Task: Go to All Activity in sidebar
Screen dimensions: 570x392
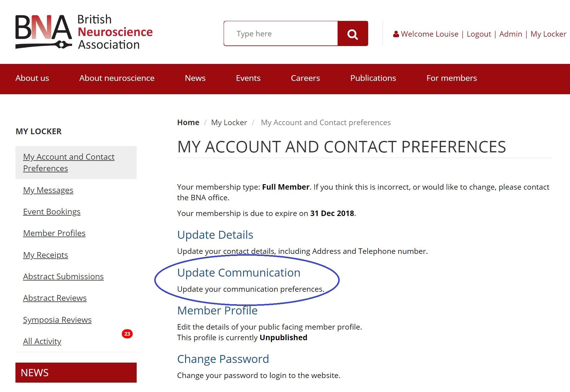Action: [x=42, y=341]
